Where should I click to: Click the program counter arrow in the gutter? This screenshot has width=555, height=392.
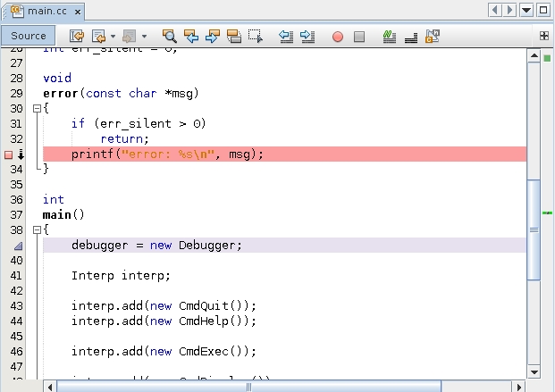coord(21,154)
